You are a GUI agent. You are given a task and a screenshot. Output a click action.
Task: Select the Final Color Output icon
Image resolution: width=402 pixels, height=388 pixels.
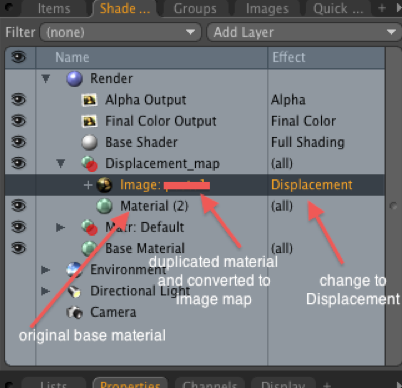tap(89, 121)
